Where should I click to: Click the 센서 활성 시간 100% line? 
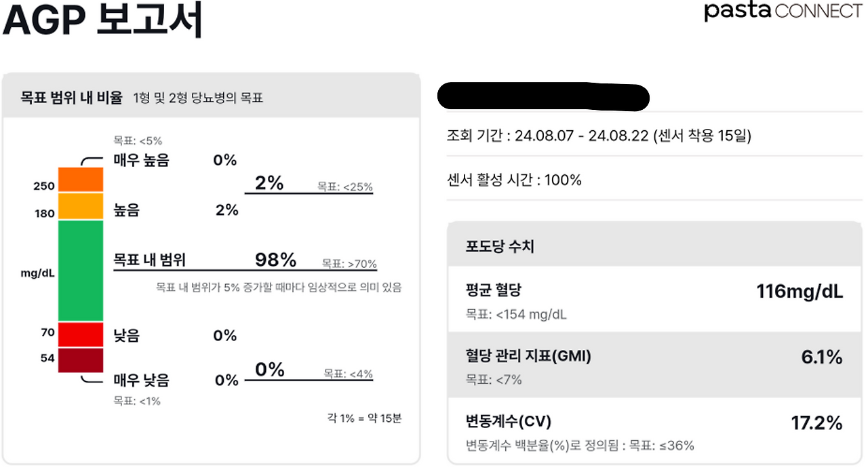514,180
